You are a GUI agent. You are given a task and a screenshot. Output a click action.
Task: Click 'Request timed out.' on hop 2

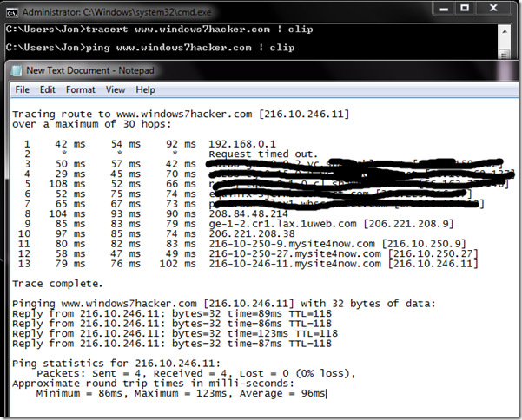(263, 154)
